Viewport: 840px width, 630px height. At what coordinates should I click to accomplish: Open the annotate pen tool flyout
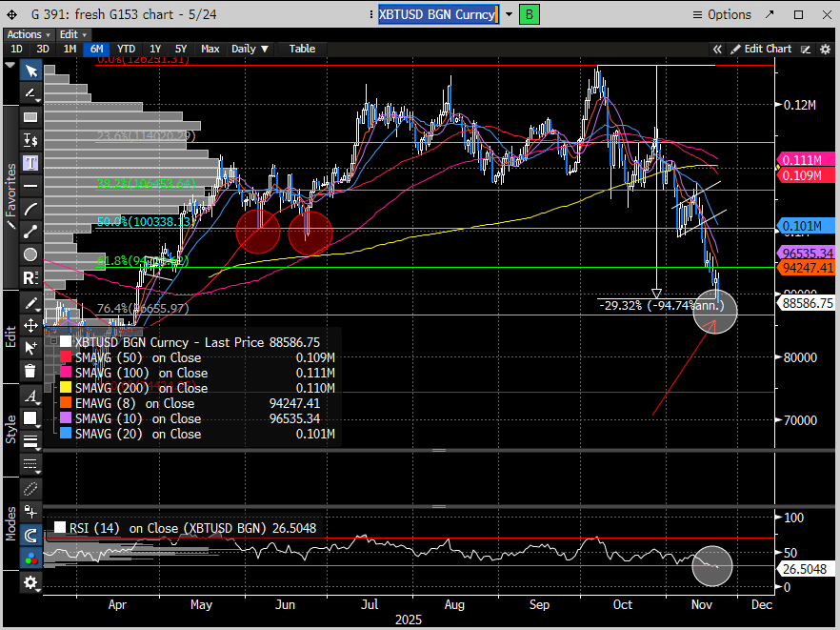tap(30, 93)
